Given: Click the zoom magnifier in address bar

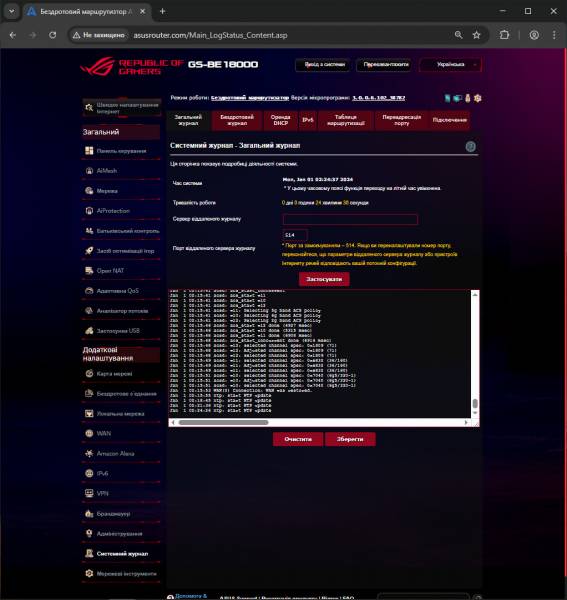Looking at the screenshot, I should (x=458, y=35).
